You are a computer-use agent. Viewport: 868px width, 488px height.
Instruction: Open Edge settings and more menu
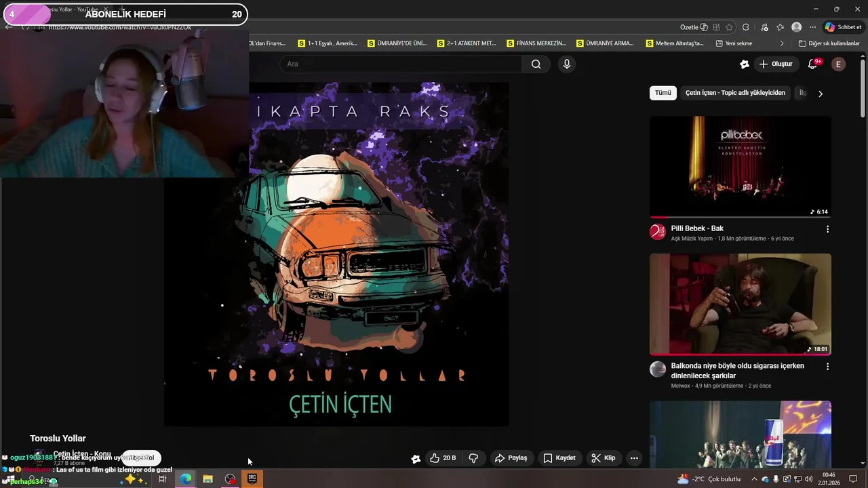coord(813,27)
